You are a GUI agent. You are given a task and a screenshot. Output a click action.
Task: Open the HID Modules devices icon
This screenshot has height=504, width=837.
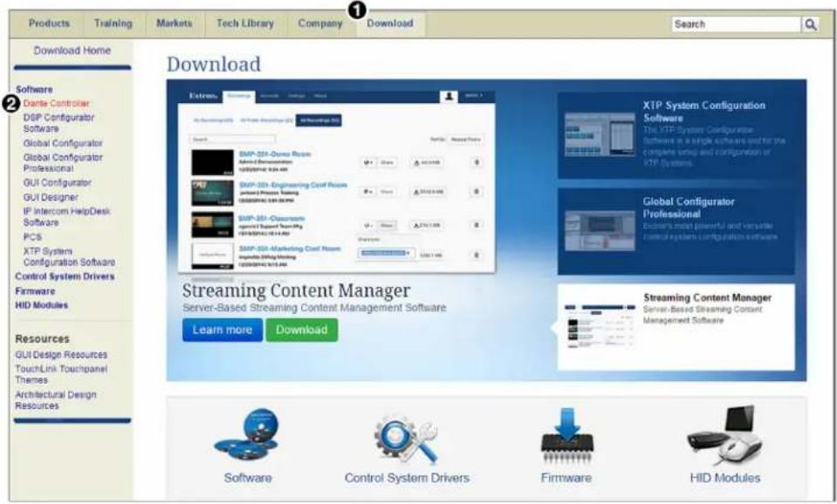coord(725,434)
